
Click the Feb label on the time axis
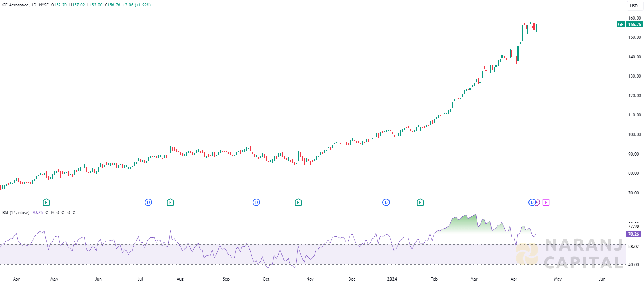434,279
